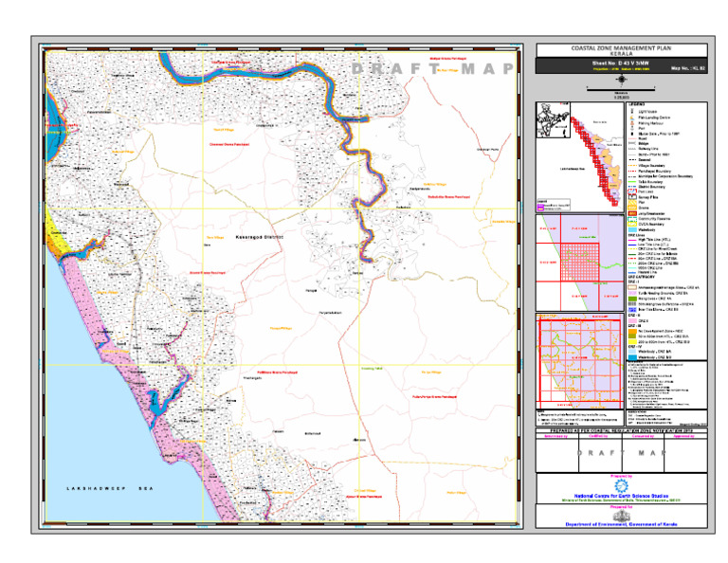Screen dimensions: 728x563
Task: Click the Light House legend symbol
Action: (x=632, y=112)
